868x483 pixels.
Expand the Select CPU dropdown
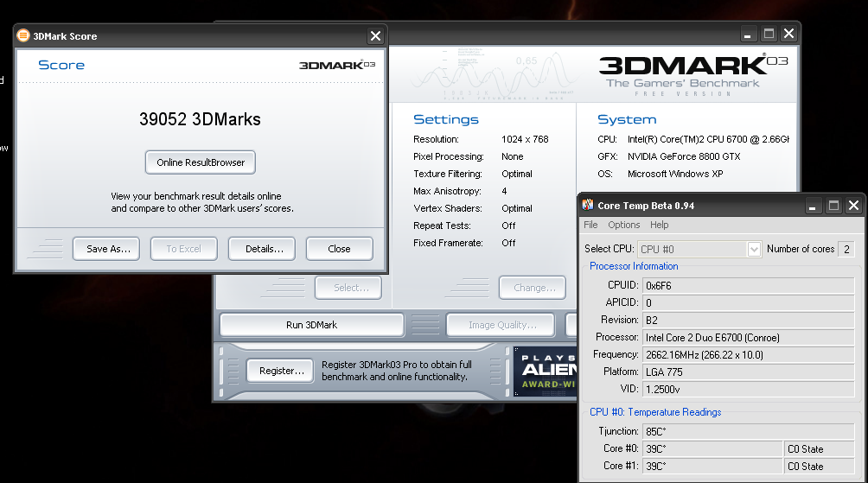753,249
